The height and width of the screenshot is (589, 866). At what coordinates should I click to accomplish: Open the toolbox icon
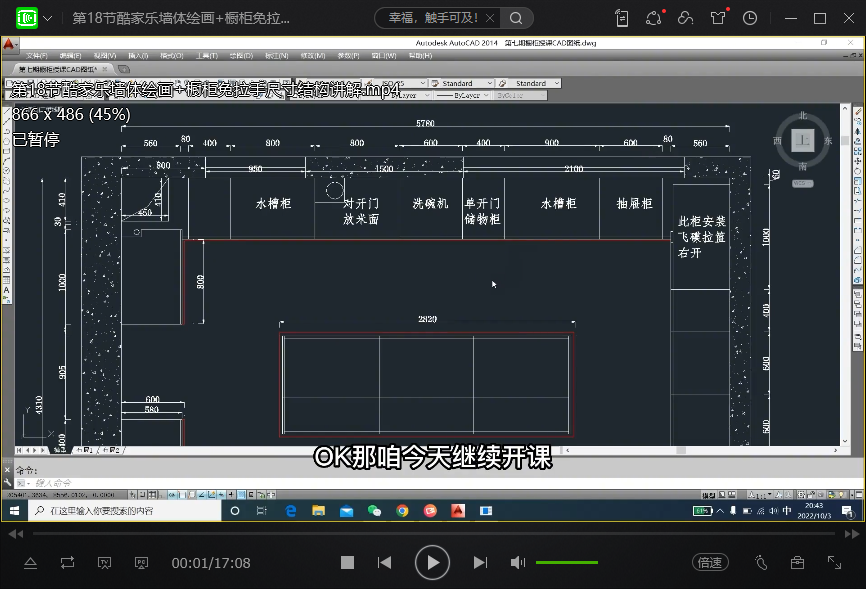click(x=797, y=563)
